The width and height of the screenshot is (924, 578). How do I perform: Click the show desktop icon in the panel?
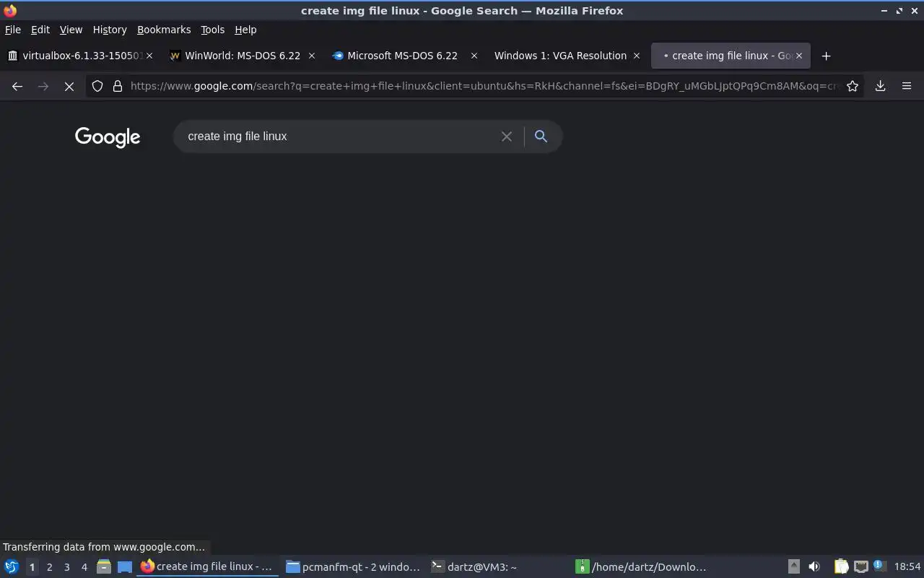pyautogui.click(x=125, y=566)
